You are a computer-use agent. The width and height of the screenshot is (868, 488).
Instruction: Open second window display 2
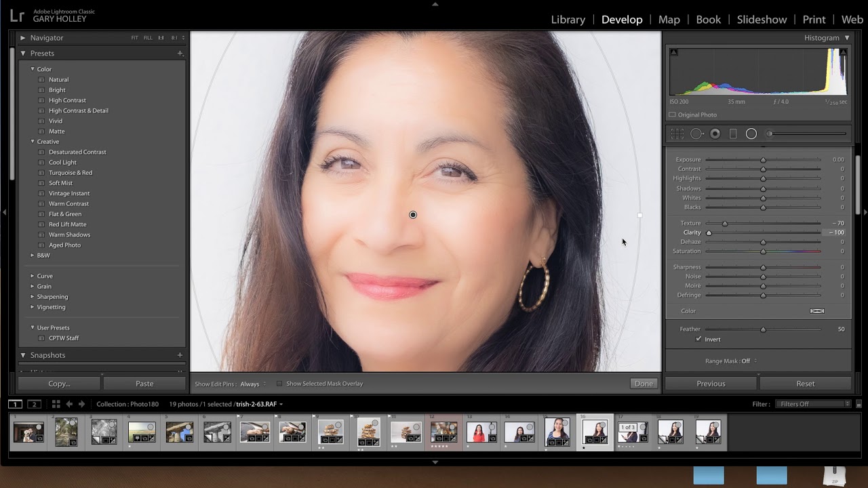34,404
